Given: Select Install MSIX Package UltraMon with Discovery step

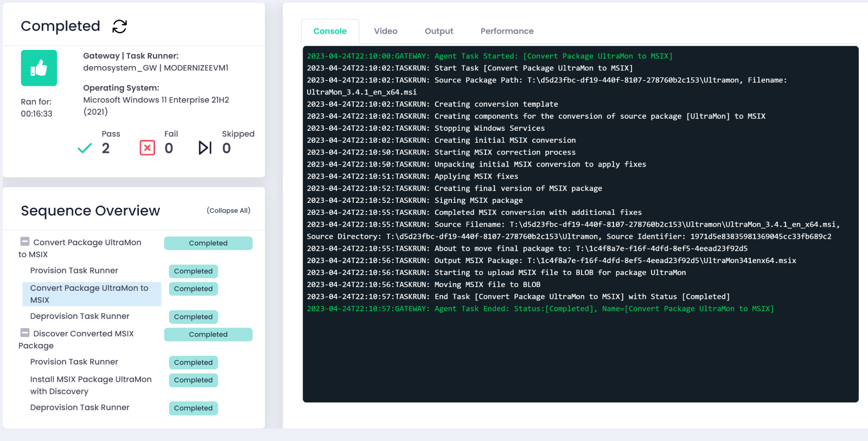Looking at the screenshot, I should tap(91, 385).
